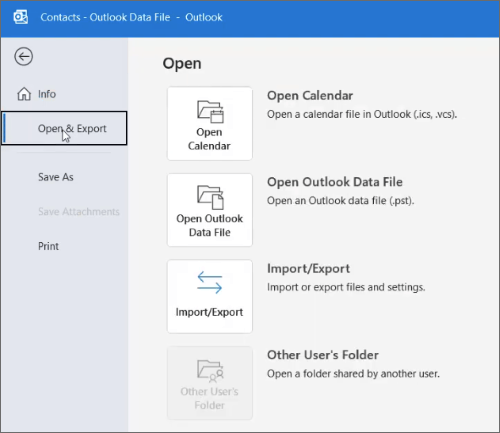This screenshot has width=500, height=433.
Task: Click the Open Calendar button
Action: (x=210, y=123)
